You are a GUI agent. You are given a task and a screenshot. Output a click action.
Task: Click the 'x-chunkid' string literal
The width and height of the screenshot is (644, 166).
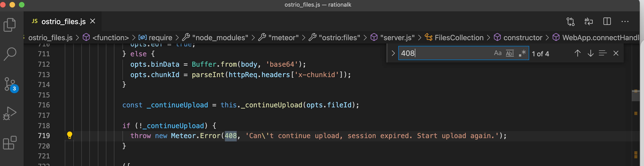point(317,75)
